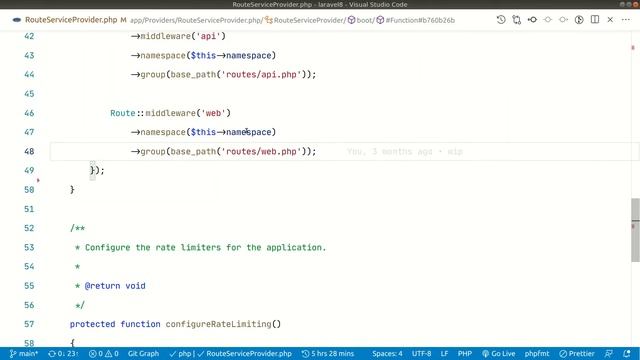
Task: Click the PHP file icon on the tab
Action: point(17,20)
